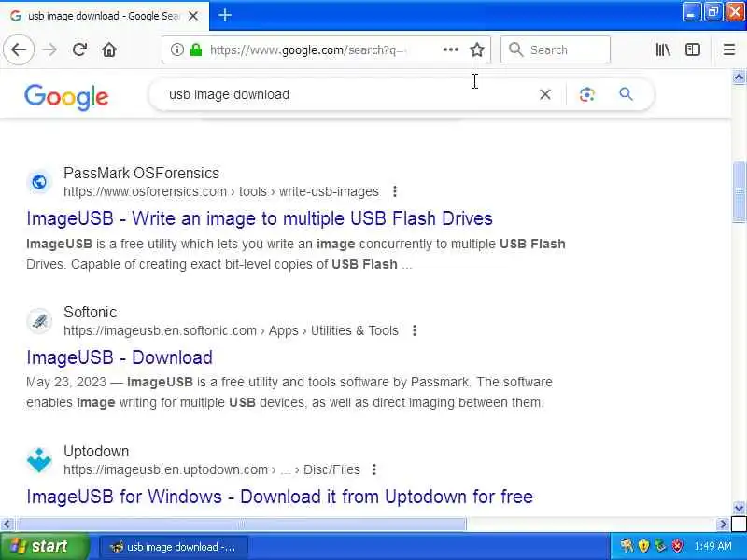
Task: Go back with the browser back arrow
Action: click(x=19, y=49)
